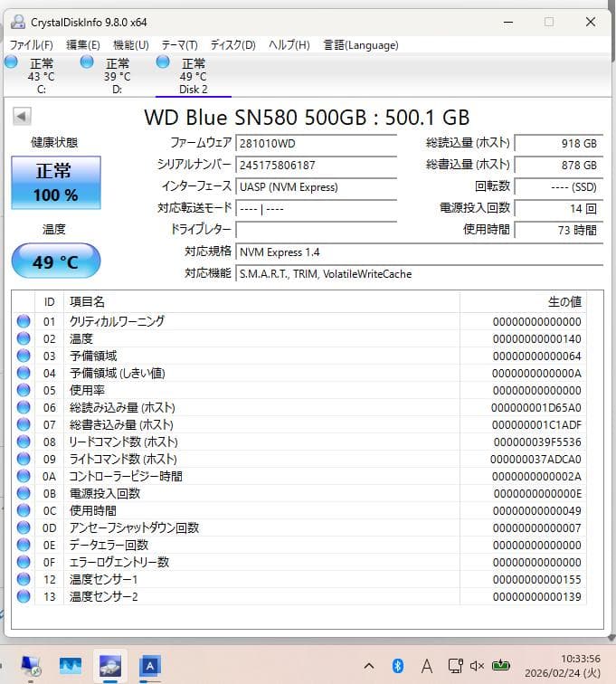
Task: Click the power-on count value 14 回
Action: 558,208
